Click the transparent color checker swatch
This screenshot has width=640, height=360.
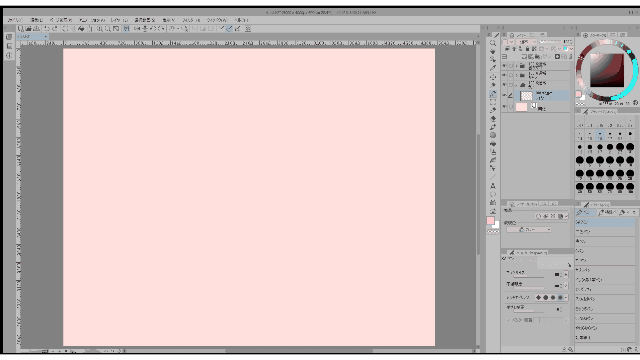pos(493,231)
